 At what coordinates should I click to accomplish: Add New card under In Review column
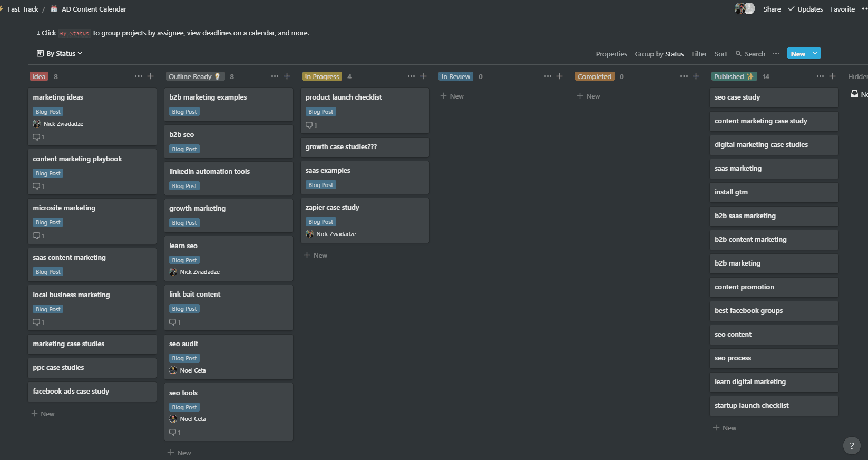(452, 96)
